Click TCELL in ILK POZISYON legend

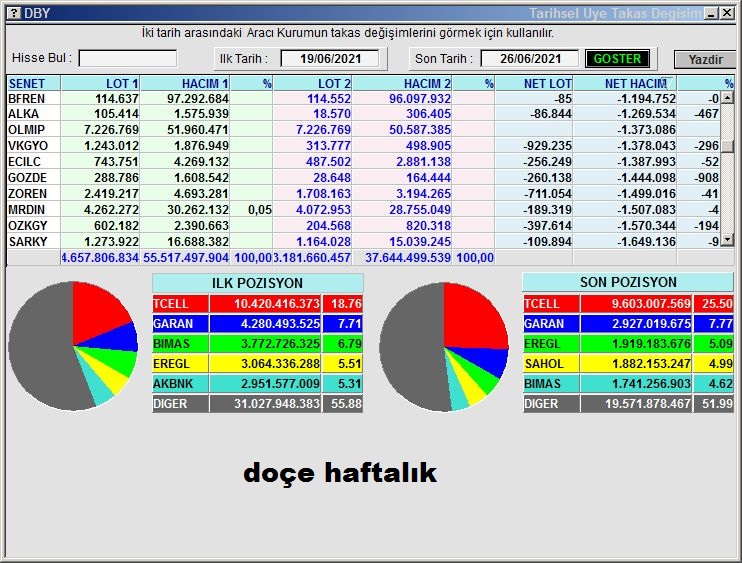(257, 303)
